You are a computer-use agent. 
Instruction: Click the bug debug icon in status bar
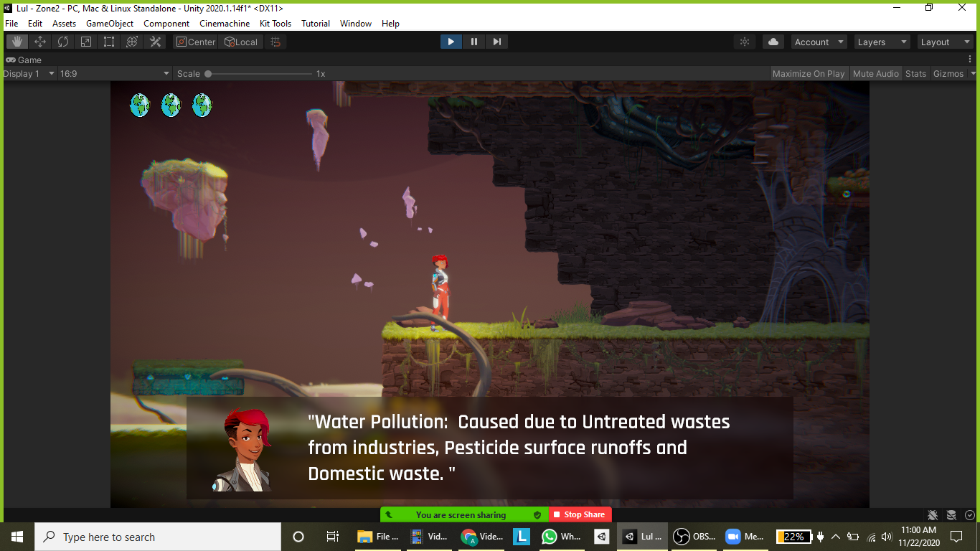[933, 514]
